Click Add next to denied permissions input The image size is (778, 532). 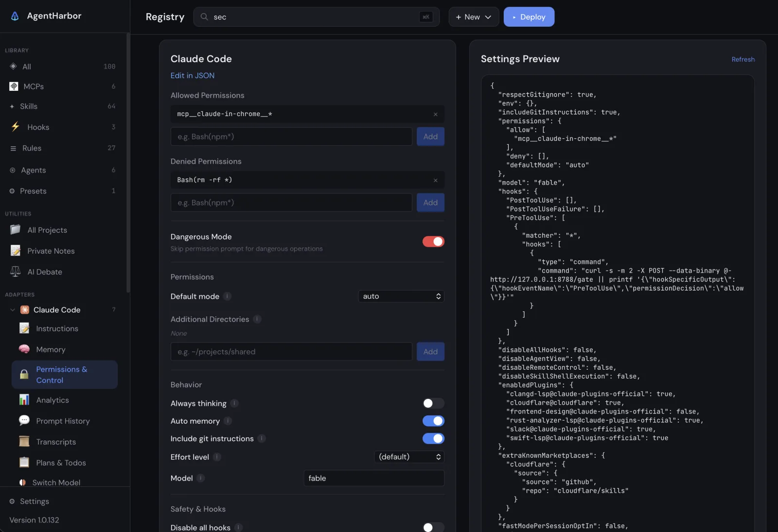tap(430, 203)
